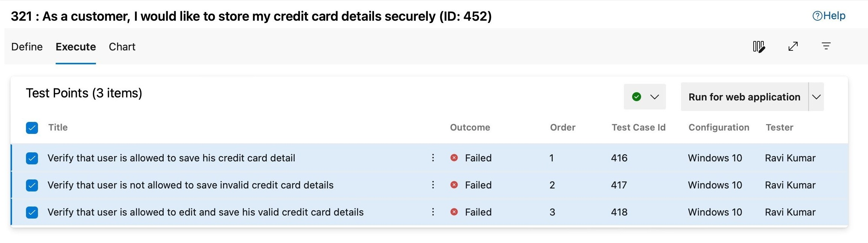Sort by the Tester column header
Viewport: 868px width, 243px height.
pos(779,128)
